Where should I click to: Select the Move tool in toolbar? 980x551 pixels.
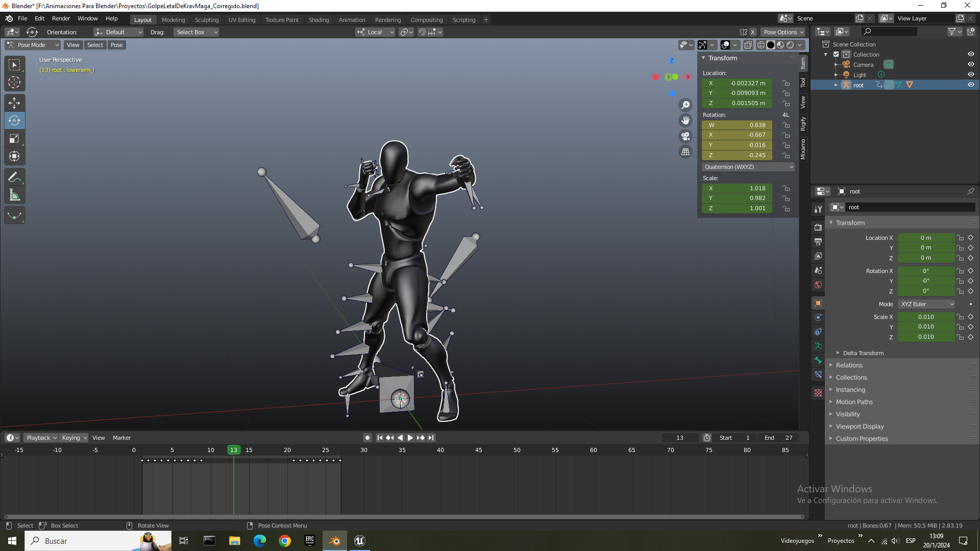point(14,103)
